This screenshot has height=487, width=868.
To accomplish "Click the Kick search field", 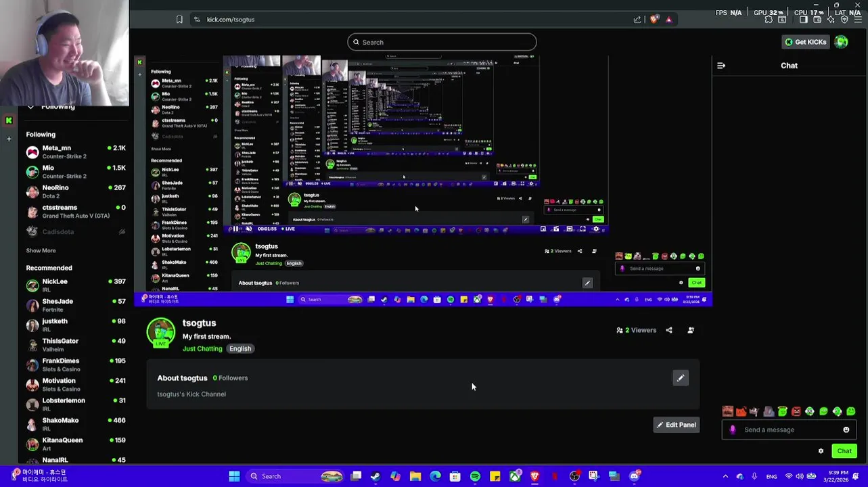I will pyautogui.click(x=442, y=42).
